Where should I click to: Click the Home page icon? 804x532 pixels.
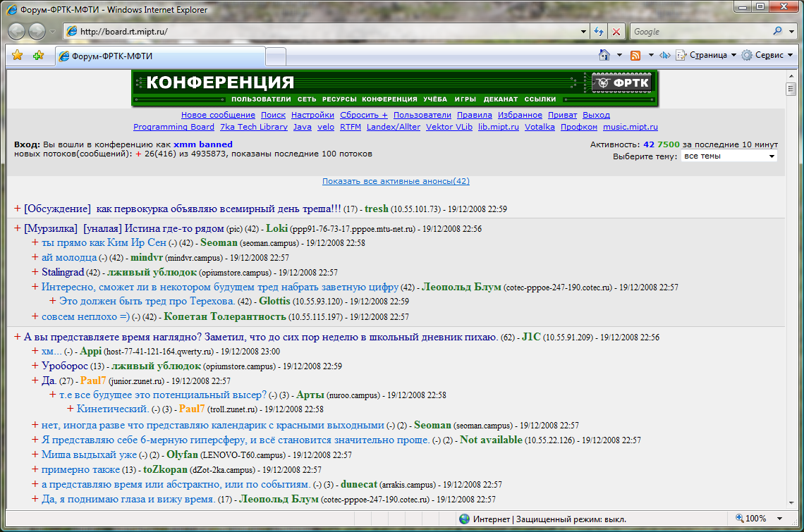coord(604,55)
